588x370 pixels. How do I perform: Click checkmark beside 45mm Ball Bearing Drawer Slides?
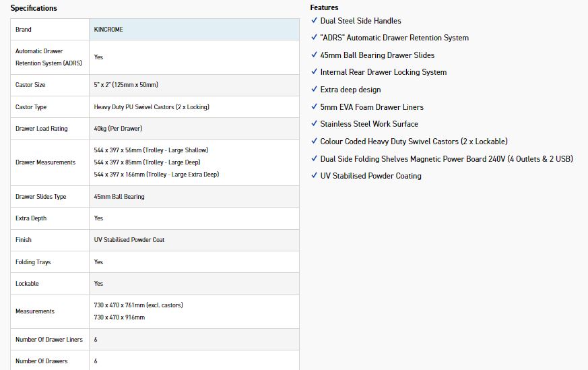(314, 55)
